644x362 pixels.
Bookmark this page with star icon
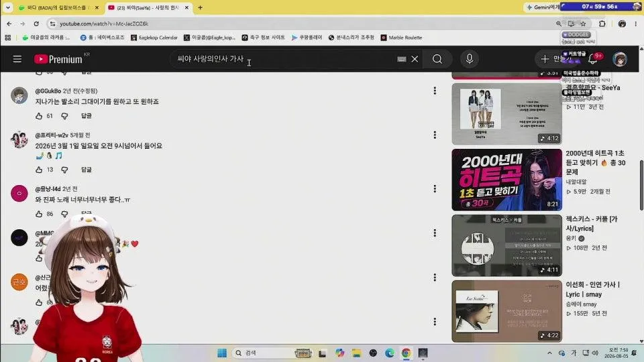(x=583, y=24)
